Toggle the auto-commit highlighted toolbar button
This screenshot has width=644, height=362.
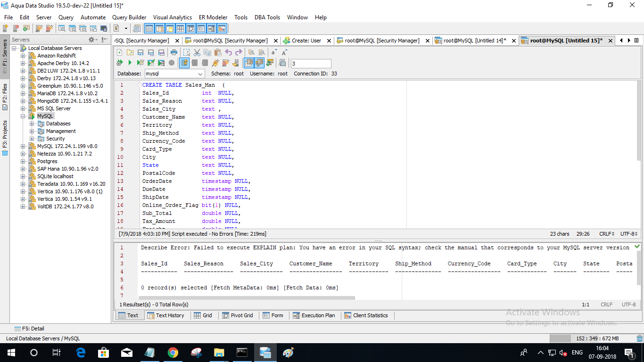[184, 63]
